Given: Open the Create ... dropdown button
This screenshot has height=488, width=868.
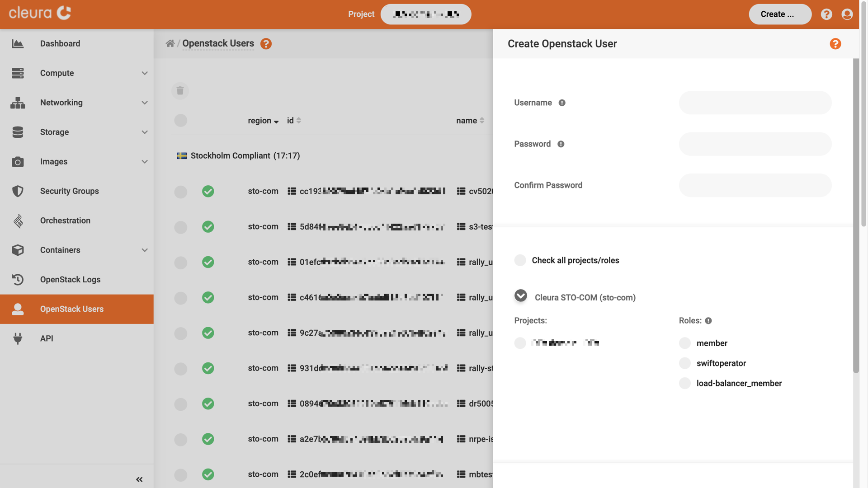Looking at the screenshot, I should 780,14.
